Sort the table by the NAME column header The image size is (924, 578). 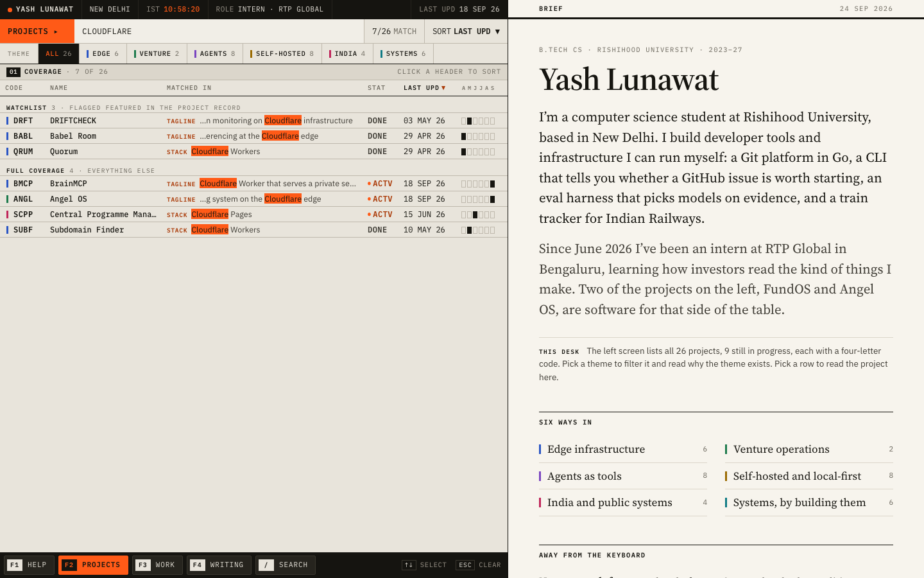pyautogui.click(x=59, y=88)
